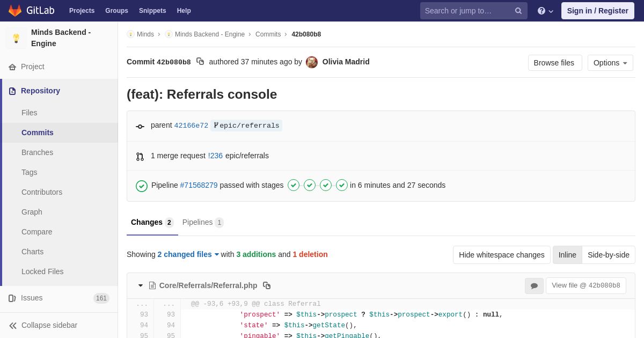Image resolution: width=644 pixels, height=338 pixels.
Task: Click the Browse files button
Action: coord(554,63)
